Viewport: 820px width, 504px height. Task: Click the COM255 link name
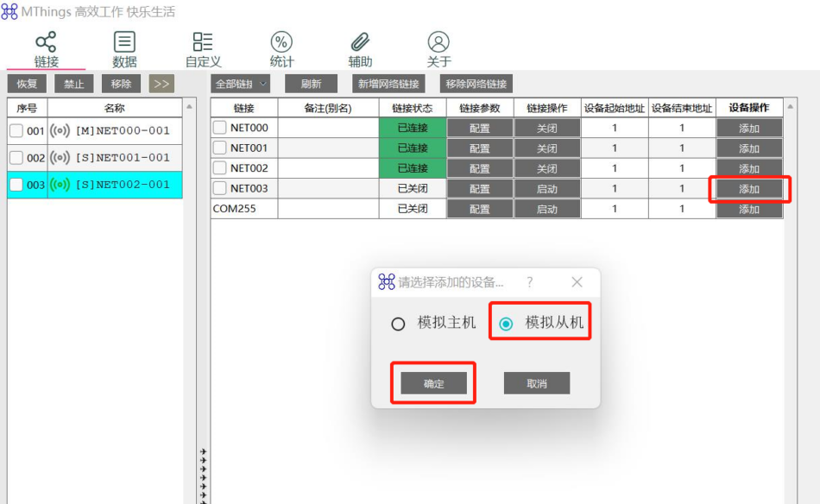pos(234,209)
